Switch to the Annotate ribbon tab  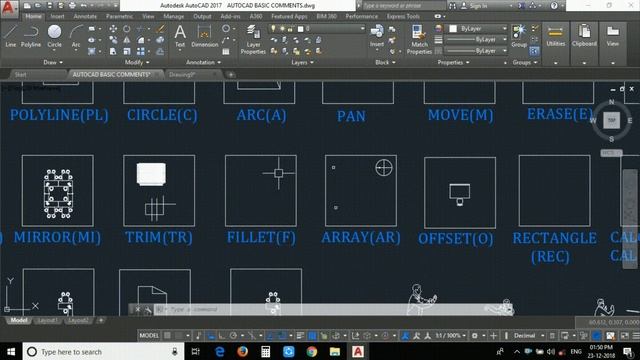85,16
